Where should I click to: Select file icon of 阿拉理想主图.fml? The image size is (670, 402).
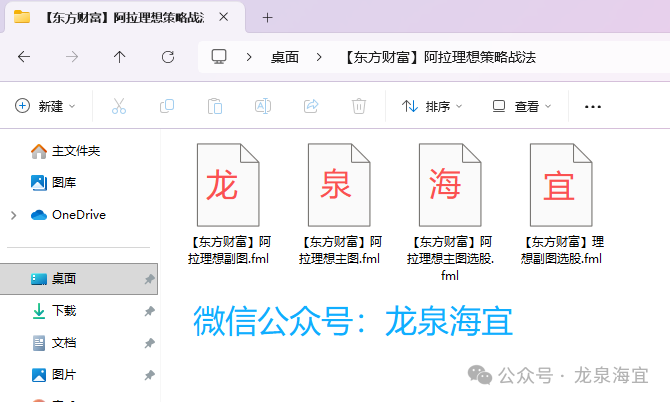(x=339, y=185)
